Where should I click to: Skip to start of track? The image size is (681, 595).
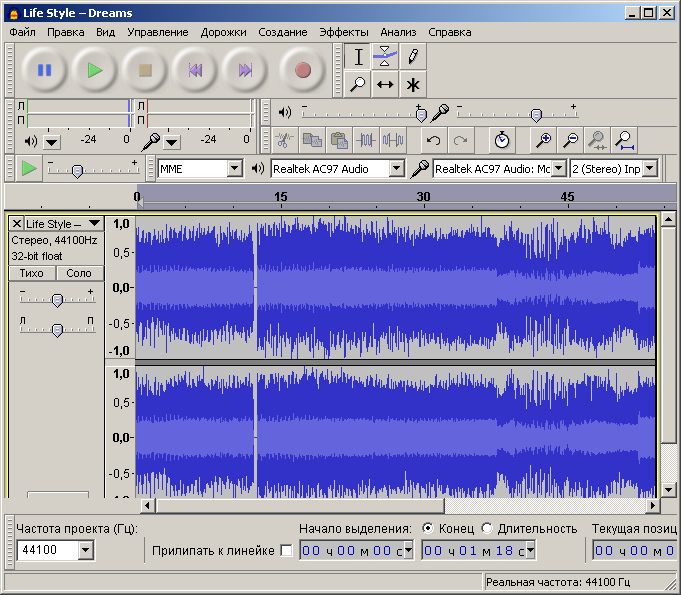pyautogui.click(x=195, y=70)
